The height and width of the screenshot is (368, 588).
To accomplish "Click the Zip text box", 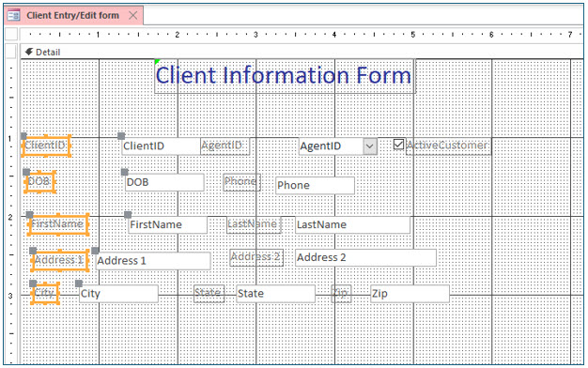I will (x=410, y=294).
